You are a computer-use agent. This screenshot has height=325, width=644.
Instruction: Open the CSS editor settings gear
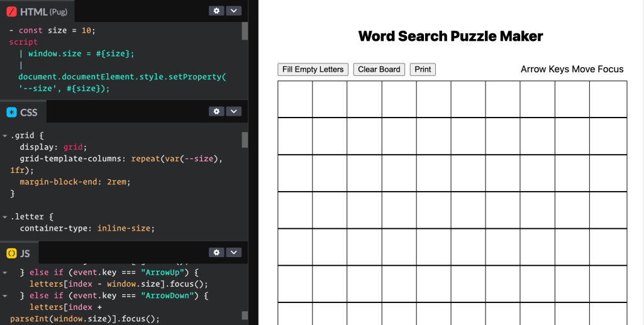(217, 111)
